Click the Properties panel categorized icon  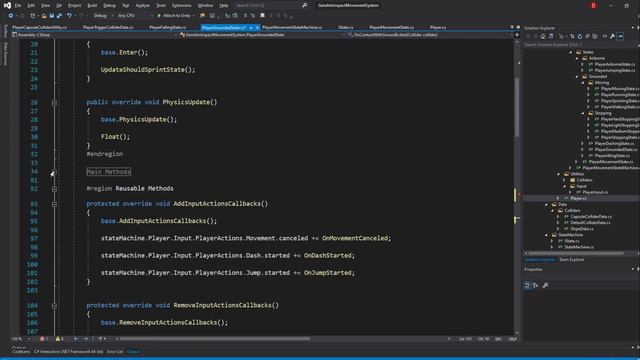coord(527,285)
